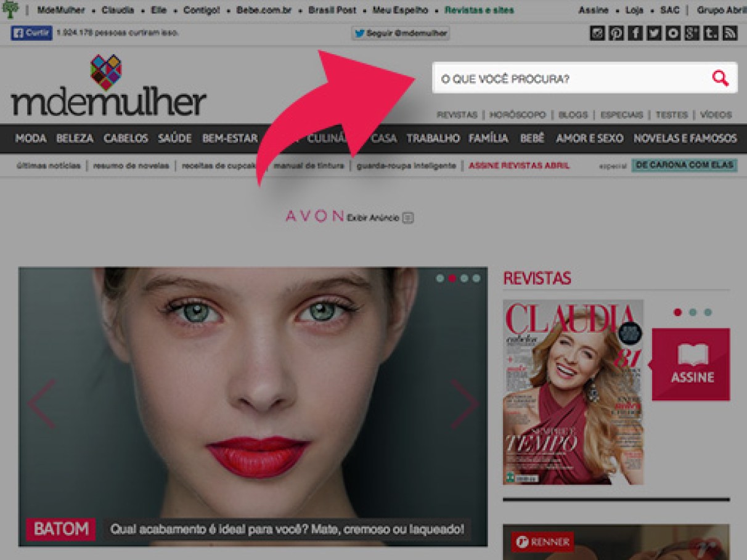Viewport: 747px width, 560px height.
Task: Click the Tumblr icon
Action: click(x=711, y=33)
